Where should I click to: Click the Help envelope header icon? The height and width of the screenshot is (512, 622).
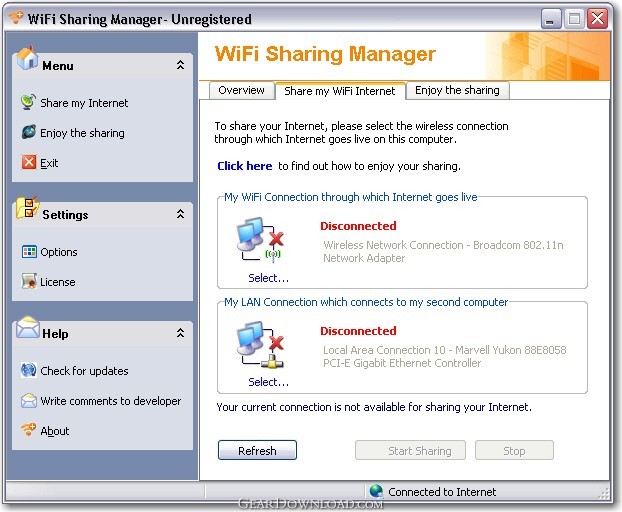coord(28,327)
